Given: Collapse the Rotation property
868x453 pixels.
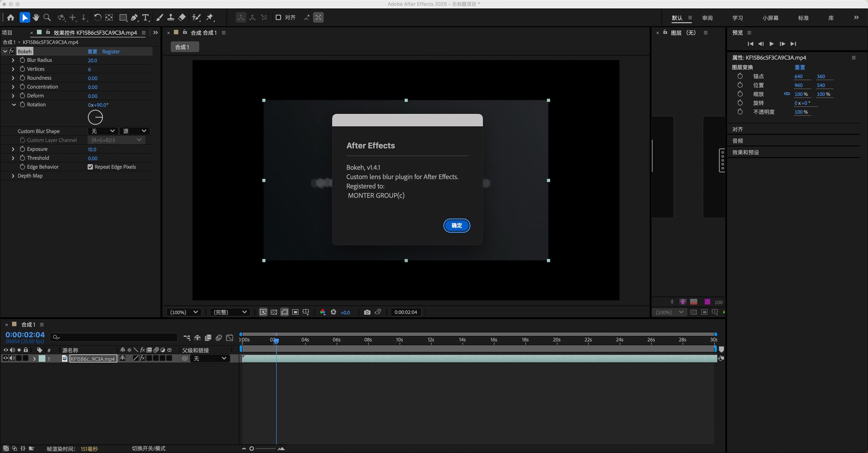Looking at the screenshot, I should pyautogui.click(x=14, y=105).
